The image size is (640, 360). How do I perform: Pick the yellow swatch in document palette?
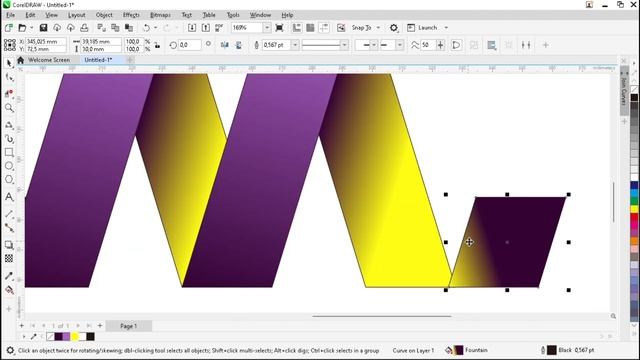(x=74, y=336)
